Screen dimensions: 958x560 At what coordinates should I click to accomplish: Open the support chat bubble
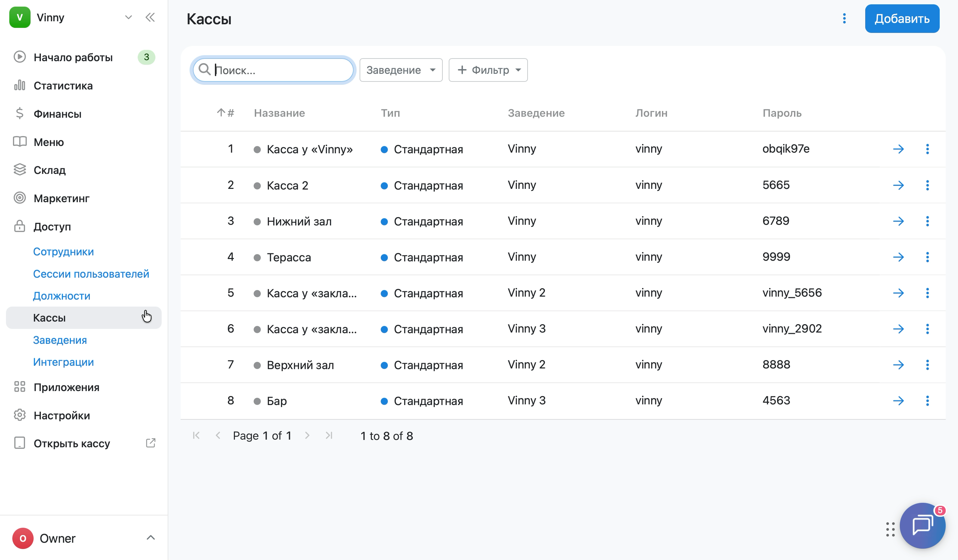922,525
